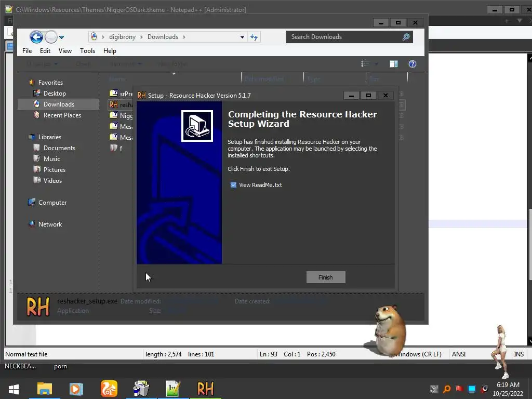Screen dimensions: 532x399
Task: Switch to Notepad++ from the taskbar
Action: (x=172, y=389)
